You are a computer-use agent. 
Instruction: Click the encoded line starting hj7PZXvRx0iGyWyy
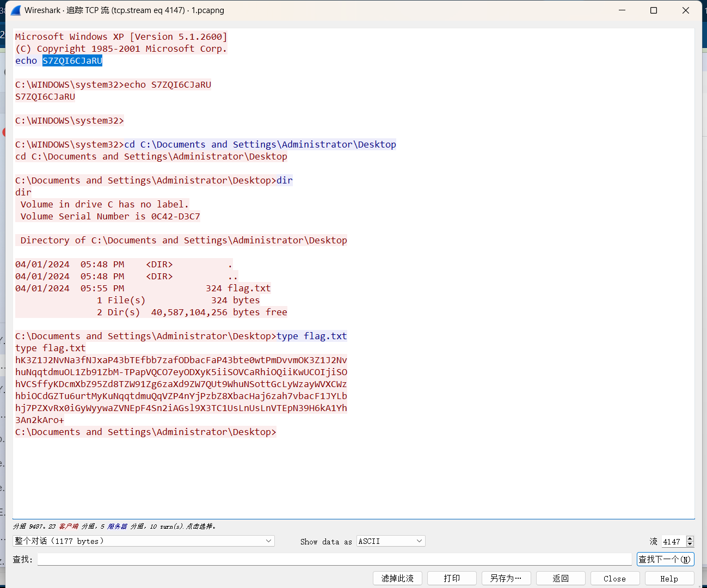[x=181, y=408]
